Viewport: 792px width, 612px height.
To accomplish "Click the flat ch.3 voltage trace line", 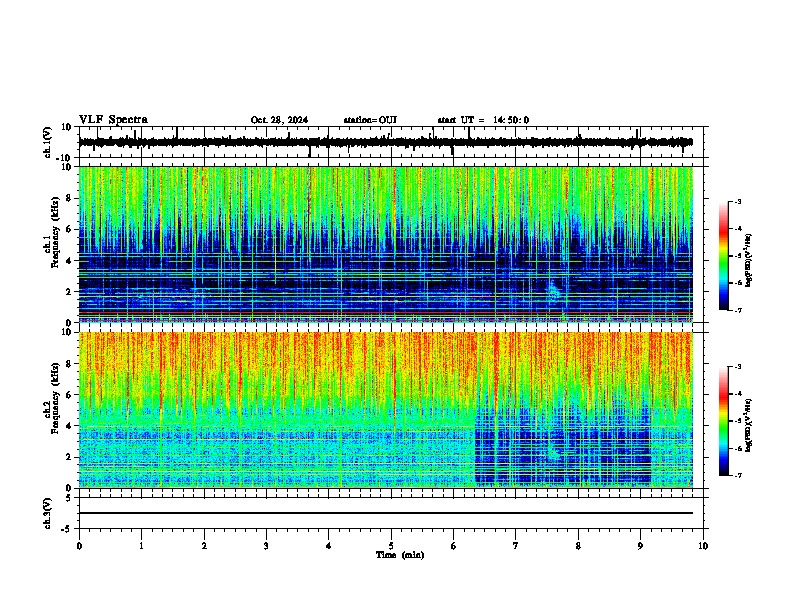I will point(385,513).
